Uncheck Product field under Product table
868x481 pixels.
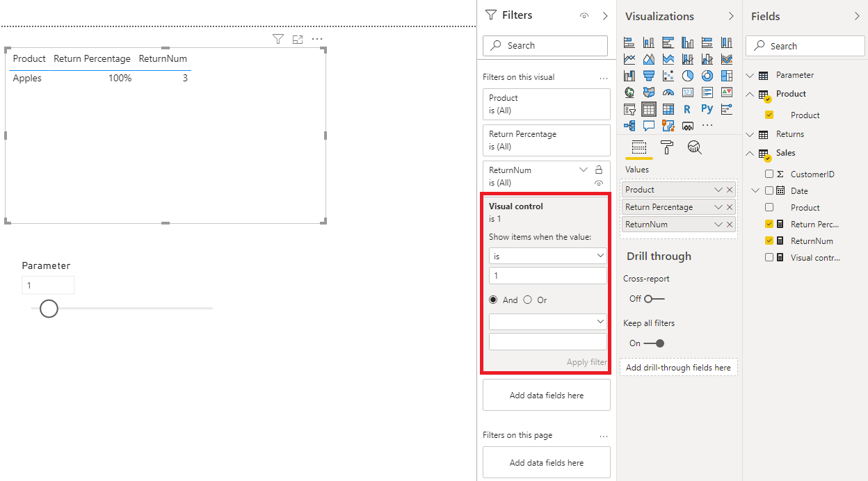[769, 115]
